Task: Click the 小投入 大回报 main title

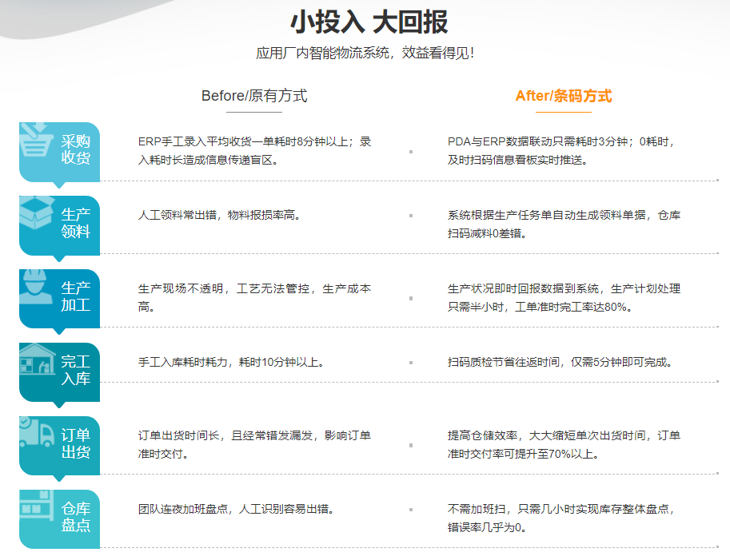Action: click(x=369, y=22)
